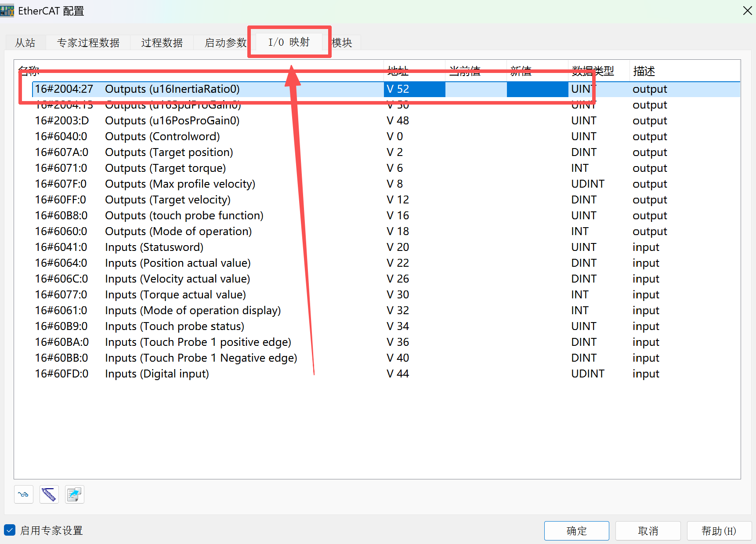Screen dimensions: 756x544
Task: Close the EtherCAT 配置 dialog
Action: [747, 11]
